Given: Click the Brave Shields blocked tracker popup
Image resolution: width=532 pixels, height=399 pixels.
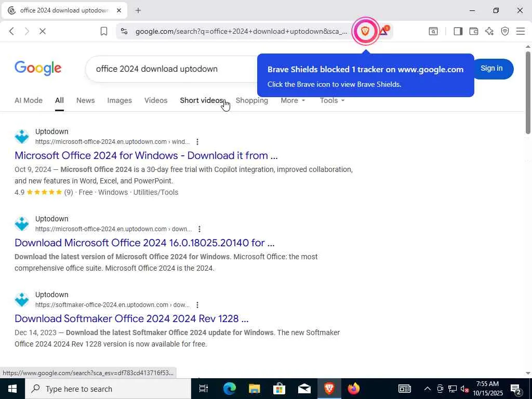Looking at the screenshot, I should click(x=365, y=76).
